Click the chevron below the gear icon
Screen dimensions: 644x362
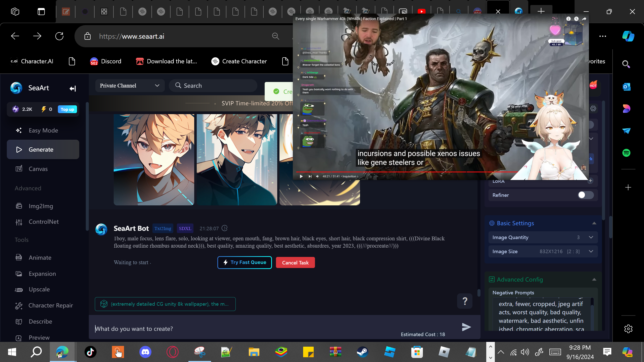591,139
